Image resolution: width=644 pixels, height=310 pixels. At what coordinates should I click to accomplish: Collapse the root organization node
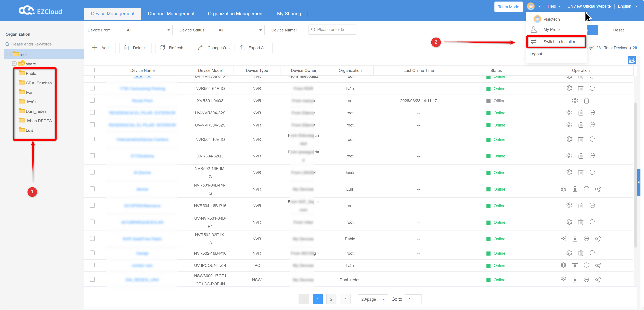(x=8, y=54)
